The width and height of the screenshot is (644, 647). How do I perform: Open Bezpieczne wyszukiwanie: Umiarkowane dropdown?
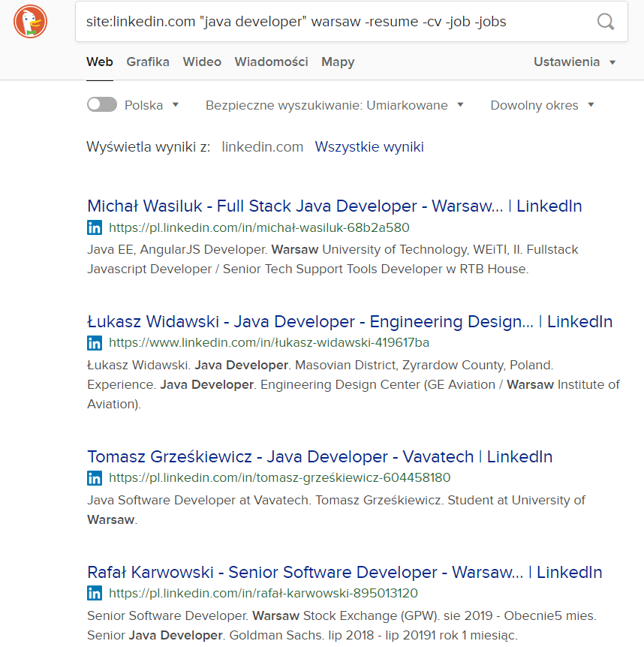(x=334, y=105)
